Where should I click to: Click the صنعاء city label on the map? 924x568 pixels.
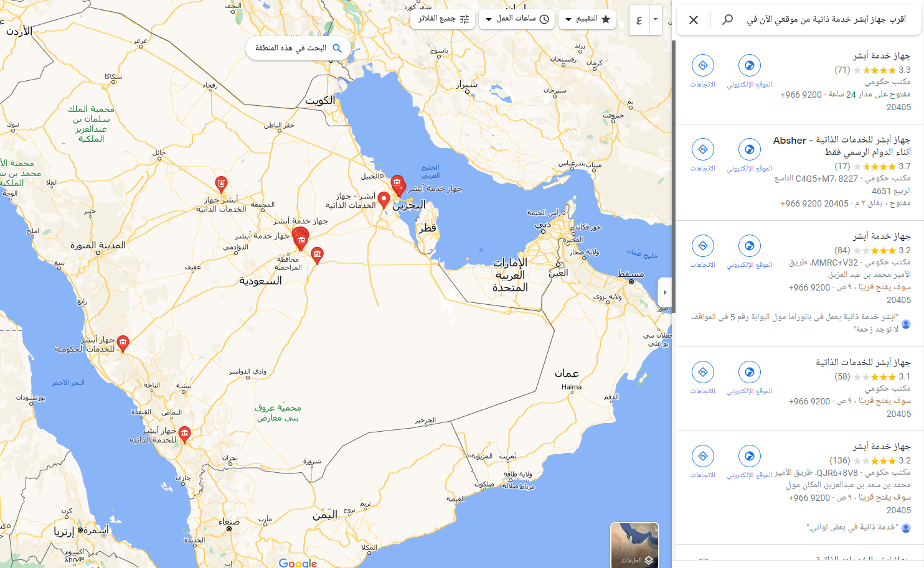[229, 522]
